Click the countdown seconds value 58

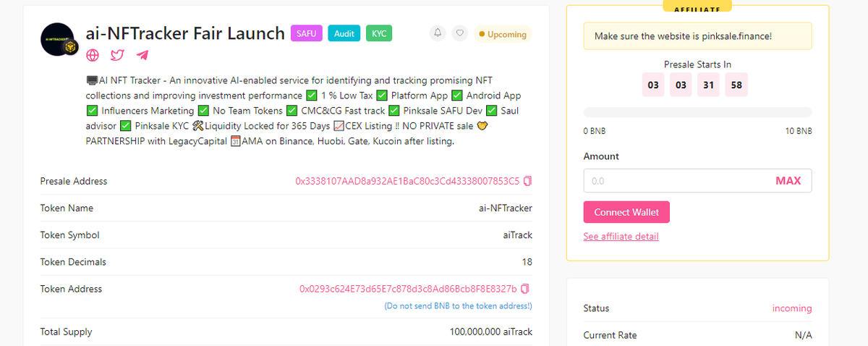pyautogui.click(x=736, y=85)
